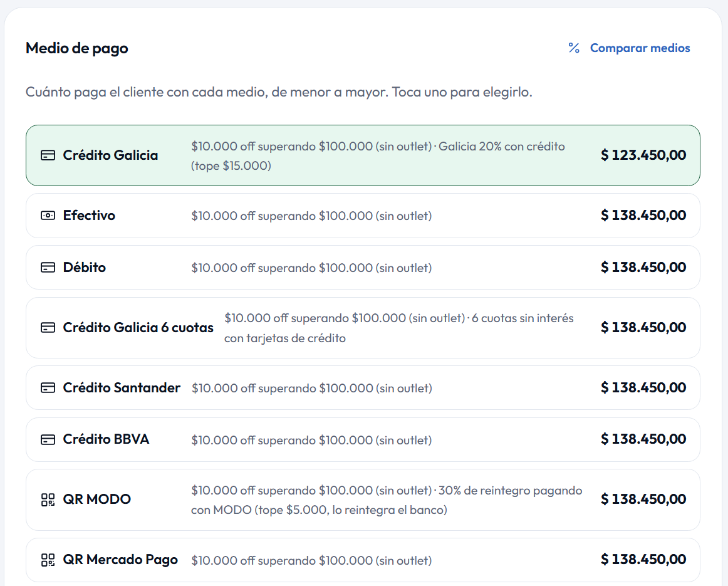Click the QR Mercado Pago discount description

[x=311, y=560]
